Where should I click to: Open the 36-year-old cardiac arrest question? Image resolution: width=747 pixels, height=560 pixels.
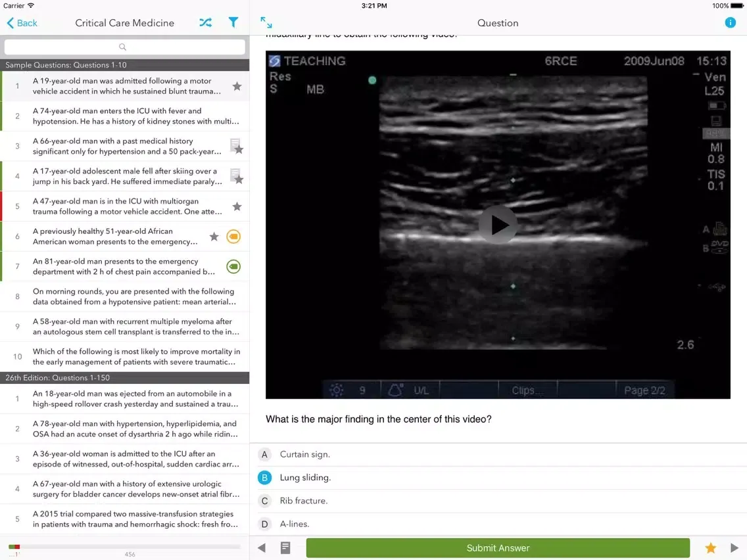tap(125, 459)
